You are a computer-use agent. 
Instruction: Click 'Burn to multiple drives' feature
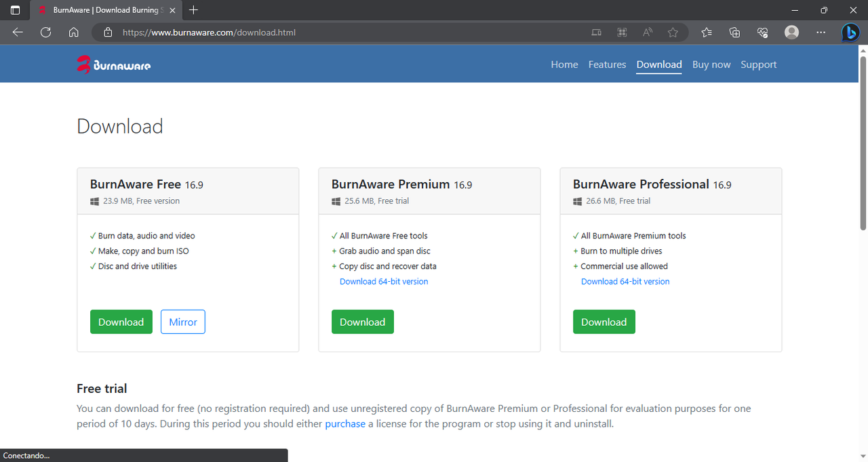coord(622,251)
